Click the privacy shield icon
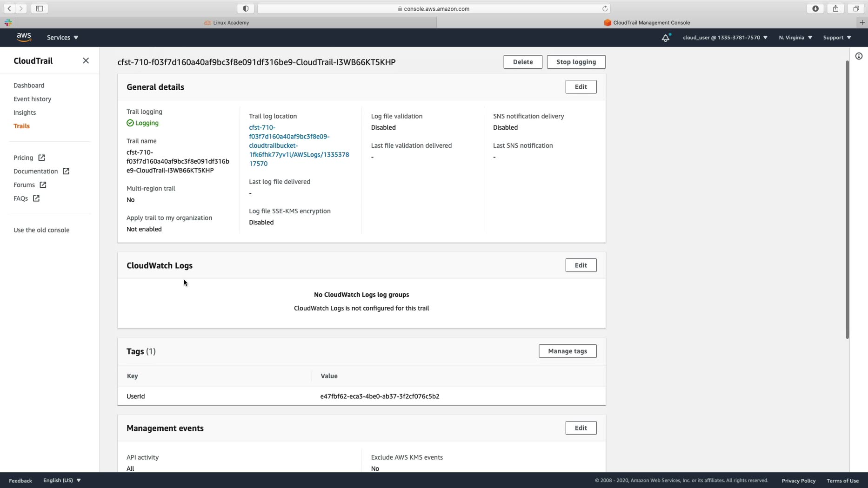 click(246, 8)
